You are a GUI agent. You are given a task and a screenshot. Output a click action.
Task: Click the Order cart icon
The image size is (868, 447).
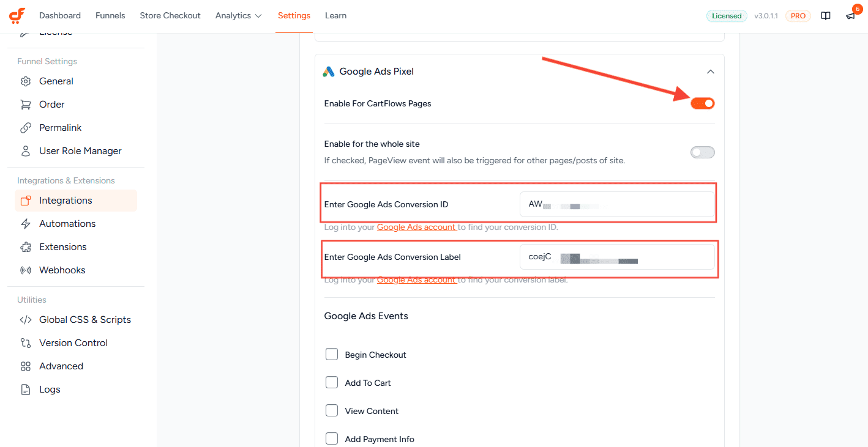[x=26, y=105]
